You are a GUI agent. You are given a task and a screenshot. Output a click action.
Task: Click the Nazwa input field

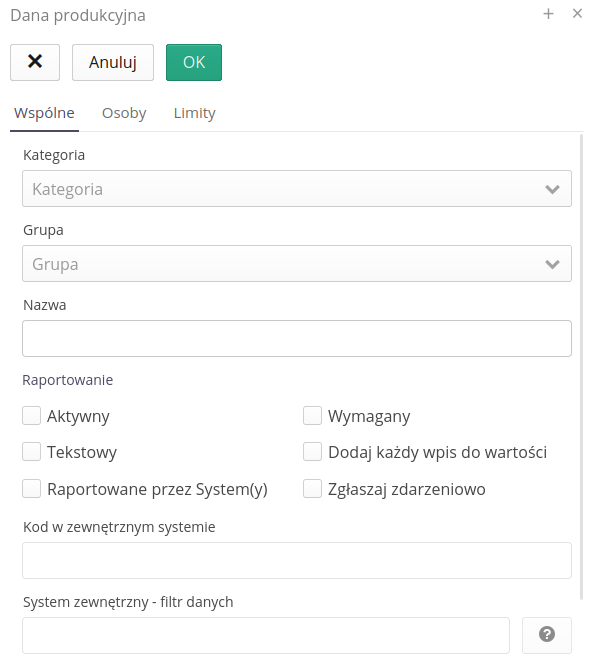tap(297, 339)
